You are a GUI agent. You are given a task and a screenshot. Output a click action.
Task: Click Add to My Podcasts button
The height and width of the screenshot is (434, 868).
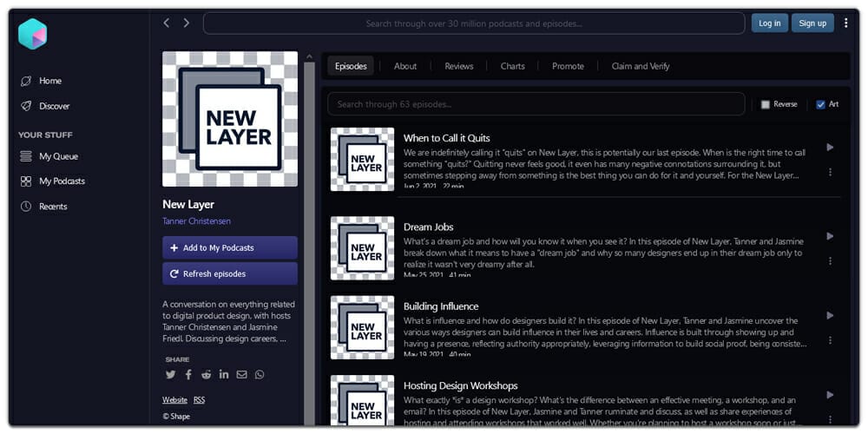pyautogui.click(x=229, y=247)
